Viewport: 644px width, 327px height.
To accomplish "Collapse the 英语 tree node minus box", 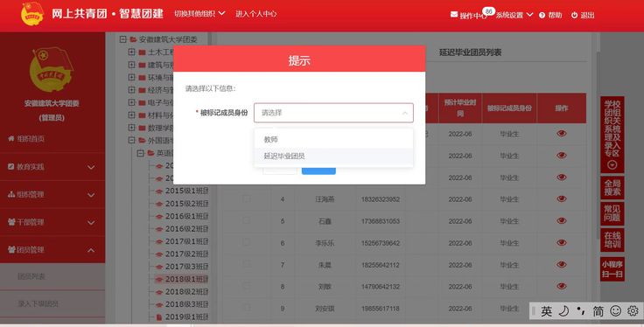I will pos(140,153).
